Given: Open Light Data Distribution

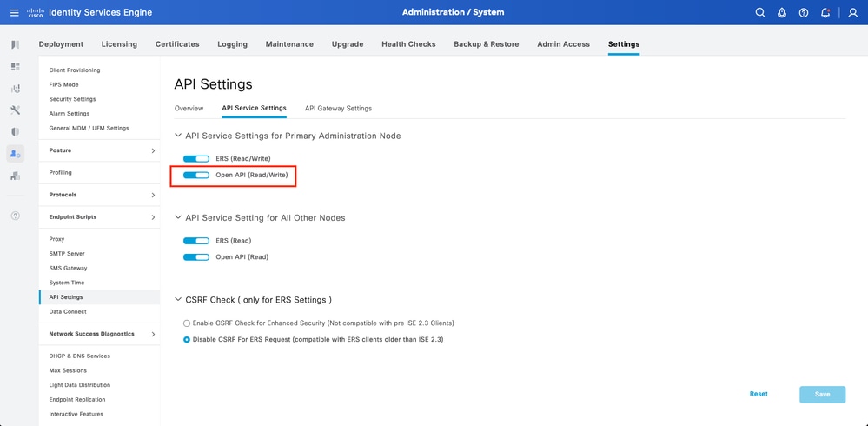Looking at the screenshot, I should [x=80, y=385].
